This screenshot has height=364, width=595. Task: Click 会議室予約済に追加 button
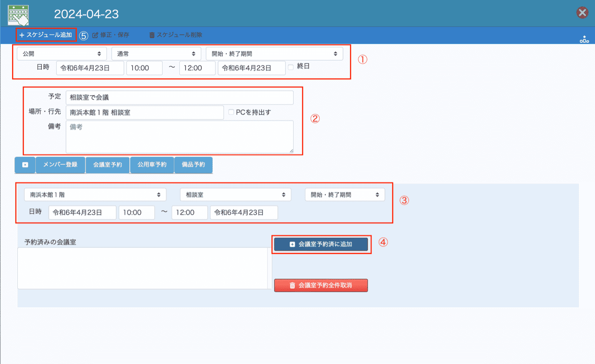[321, 244]
